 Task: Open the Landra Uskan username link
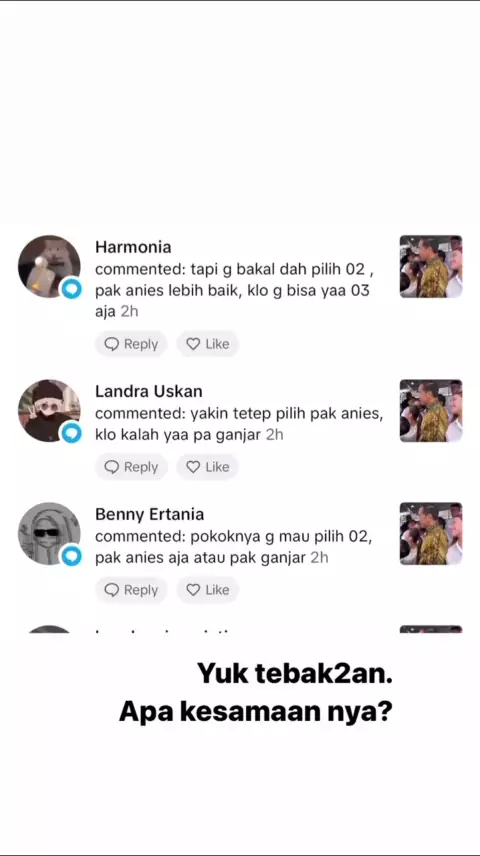coord(149,391)
